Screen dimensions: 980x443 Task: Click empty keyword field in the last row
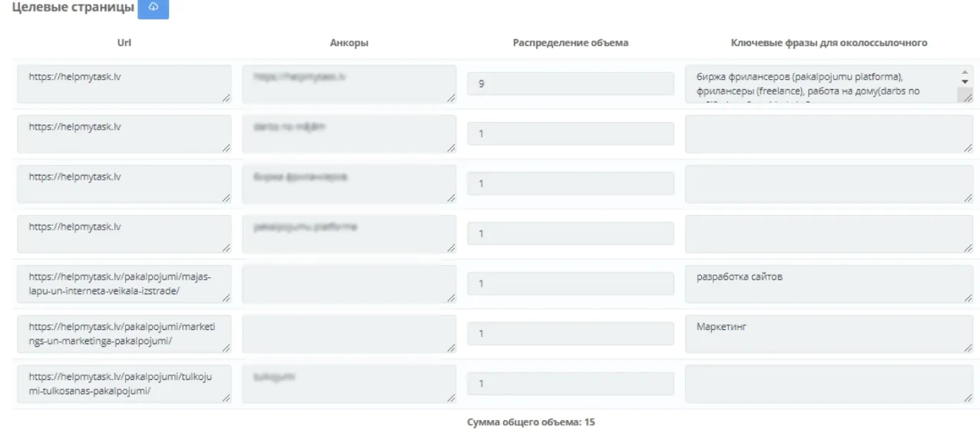point(828,383)
